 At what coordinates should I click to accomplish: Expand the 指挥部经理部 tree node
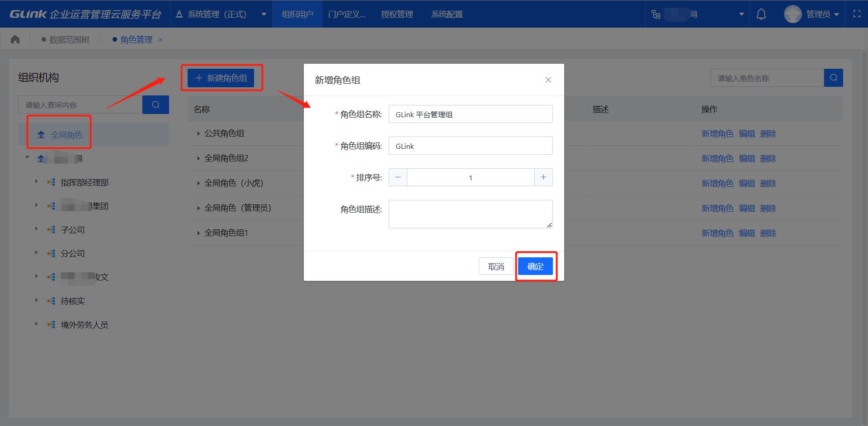click(x=37, y=181)
